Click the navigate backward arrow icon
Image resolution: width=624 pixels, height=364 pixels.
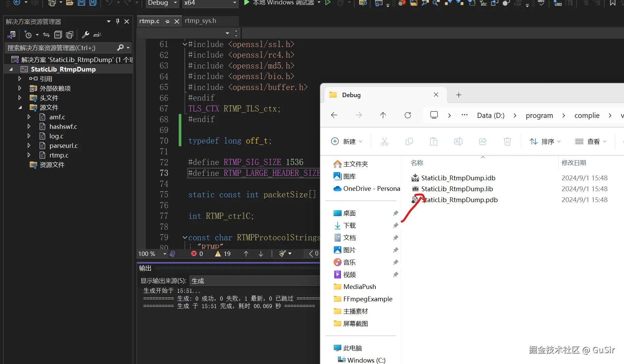tap(17, 3)
